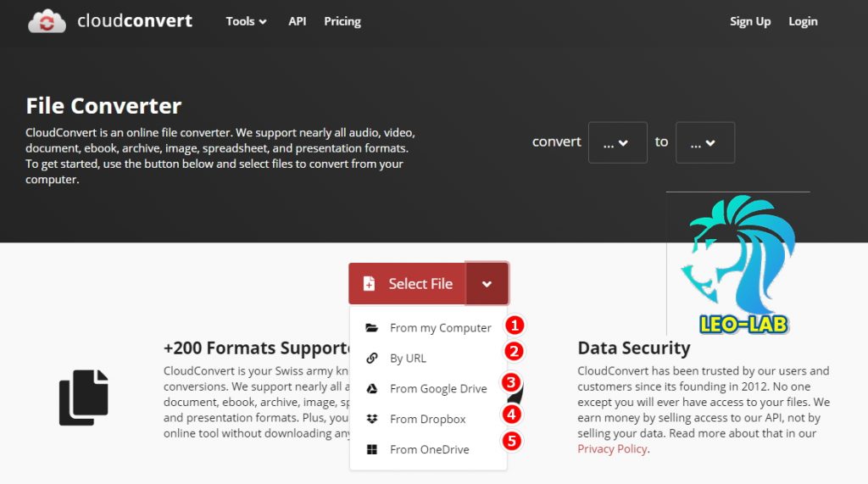Open the source format dropdown after convert
868x484 pixels.
(x=617, y=142)
